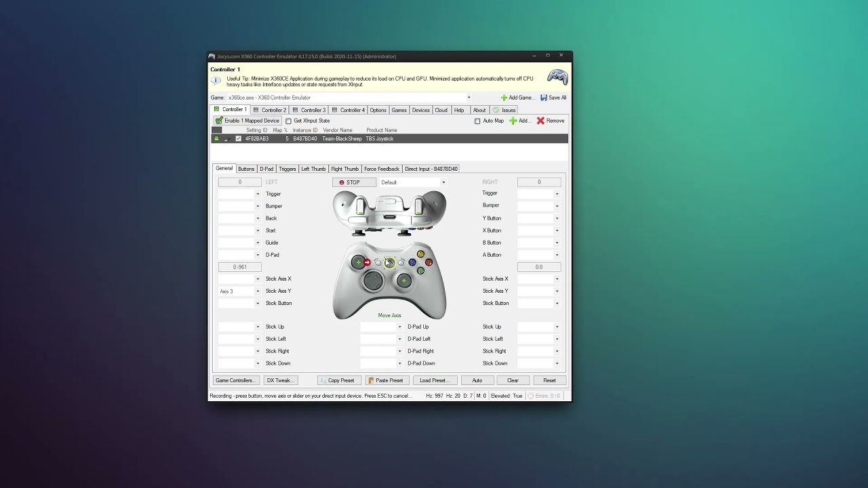The height and width of the screenshot is (488, 868).
Task: Click the X button on the controller image
Action: click(x=412, y=262)
